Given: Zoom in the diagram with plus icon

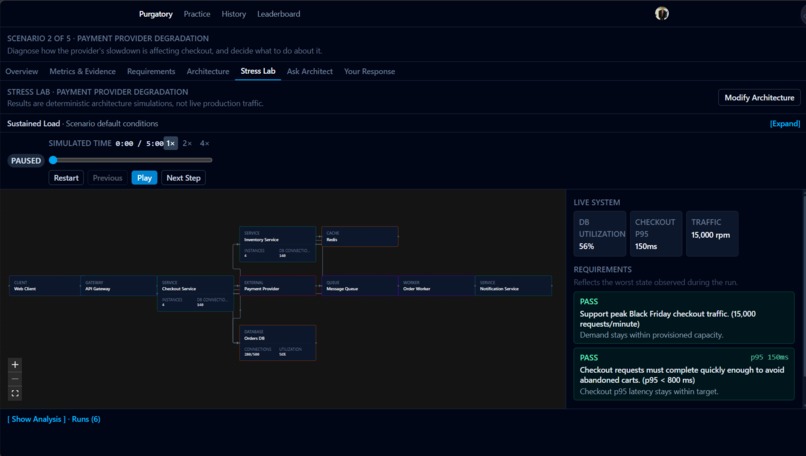Looking at the screenshot, I should (15, 364).
